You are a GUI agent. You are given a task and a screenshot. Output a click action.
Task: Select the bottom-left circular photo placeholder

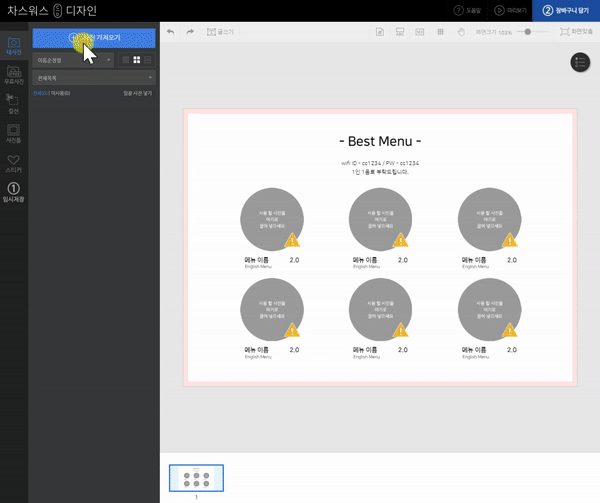point(272,309)
